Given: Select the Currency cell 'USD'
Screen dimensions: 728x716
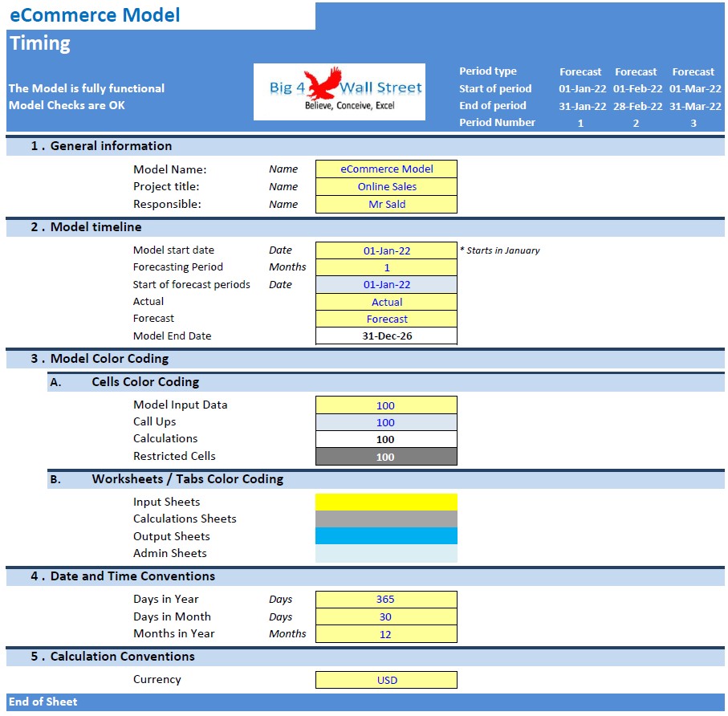Looking at the screenshot, I should 386,680.
